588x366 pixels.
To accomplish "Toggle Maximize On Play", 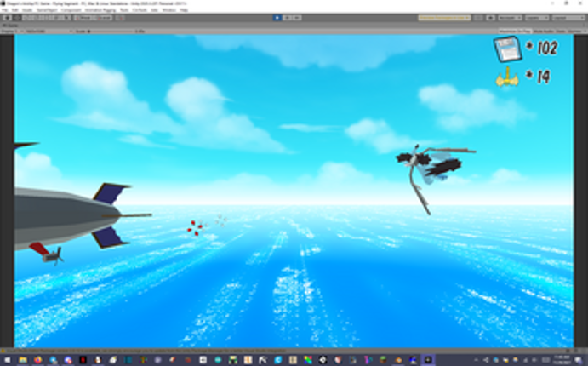I will [515, 31].
